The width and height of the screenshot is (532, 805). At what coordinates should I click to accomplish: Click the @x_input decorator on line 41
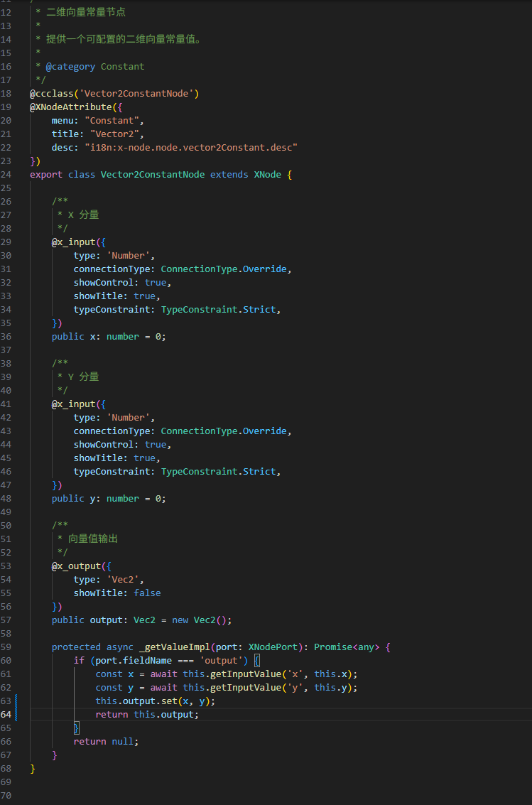pyautogui.click(x=73, y=404)
